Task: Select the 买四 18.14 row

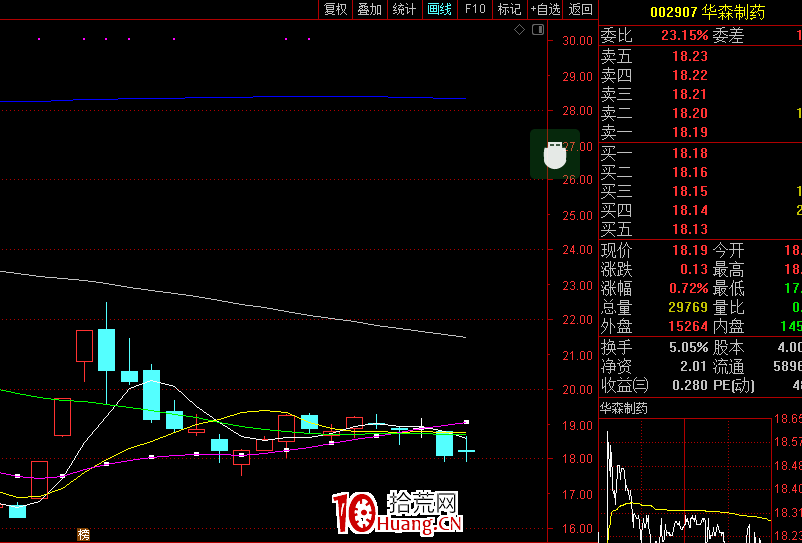Action: pos(700,210)
